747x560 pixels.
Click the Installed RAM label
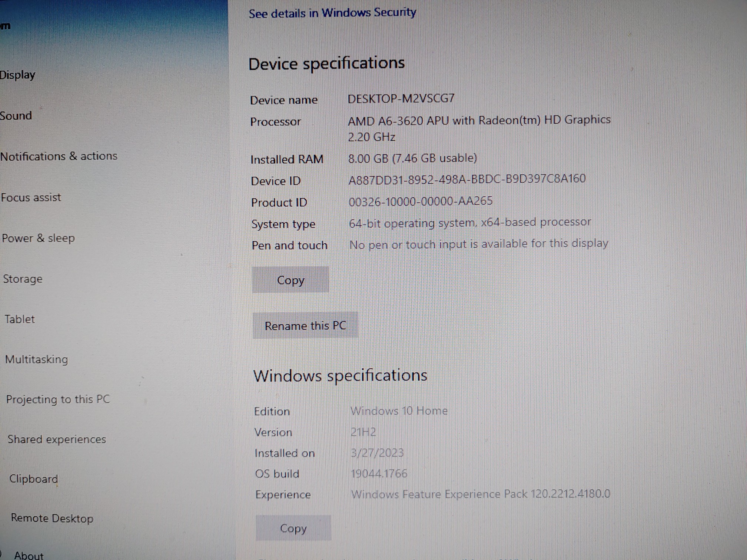(x=287, y=159)
